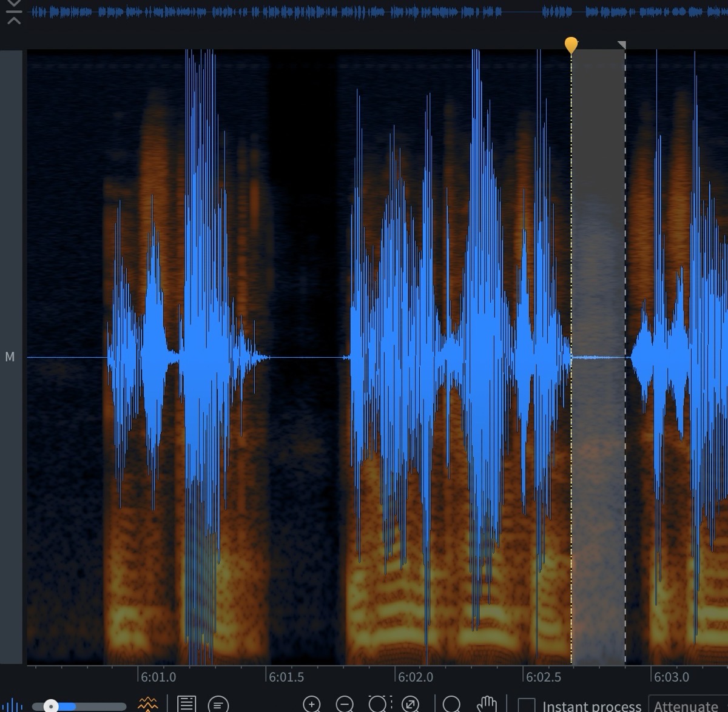Open the event list document icon
This screenshot has height=712, width=728.
click(187, 704)
